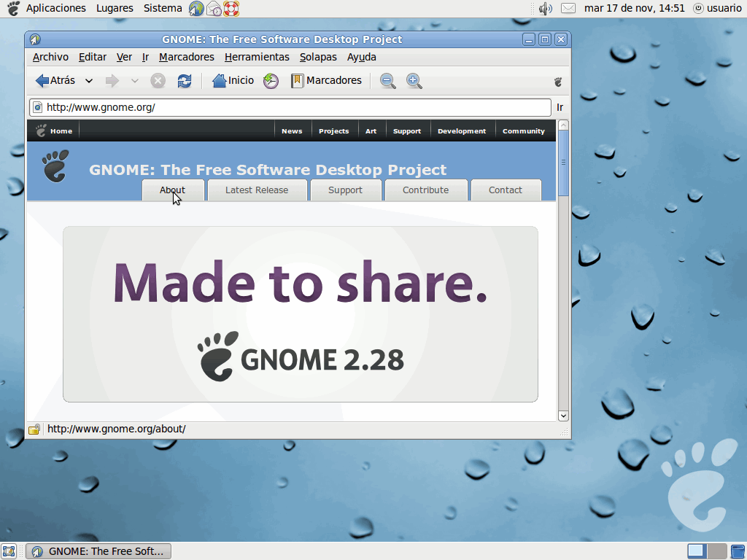Click the Community navigation link
Image resolution: width=747 pixels, height=560 pixels.
[x=523, y=131]
